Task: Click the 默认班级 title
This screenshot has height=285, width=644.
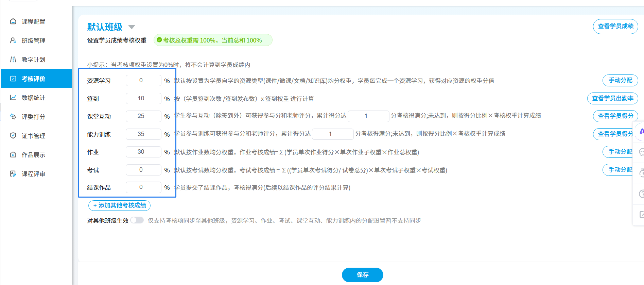Action: [x=105, y=27]
